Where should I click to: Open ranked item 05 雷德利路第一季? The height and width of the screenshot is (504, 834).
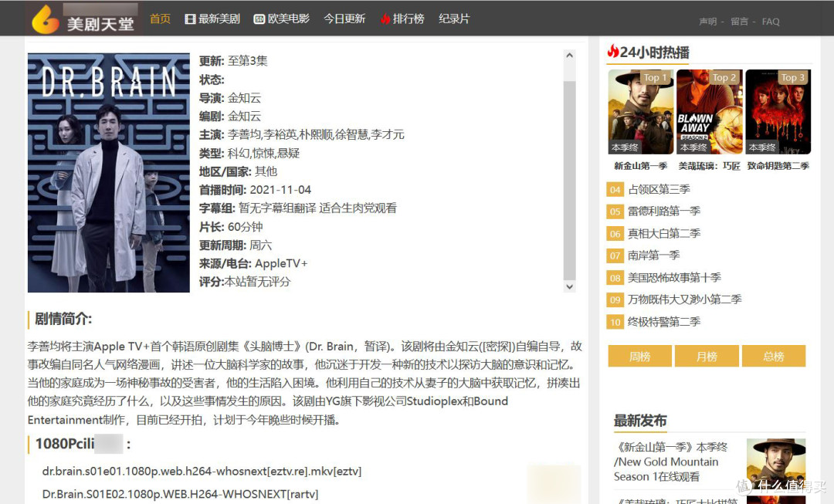tap(664, 211)
